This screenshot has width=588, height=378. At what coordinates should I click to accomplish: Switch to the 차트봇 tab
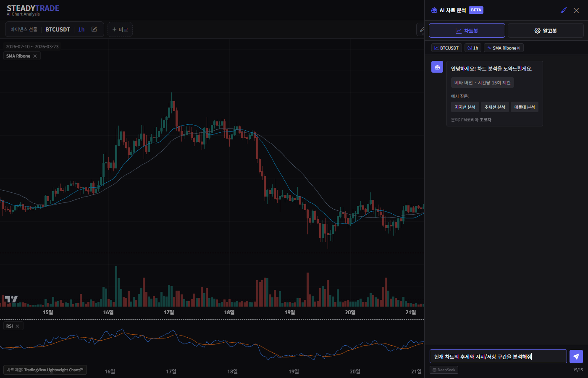pos(467,31)
